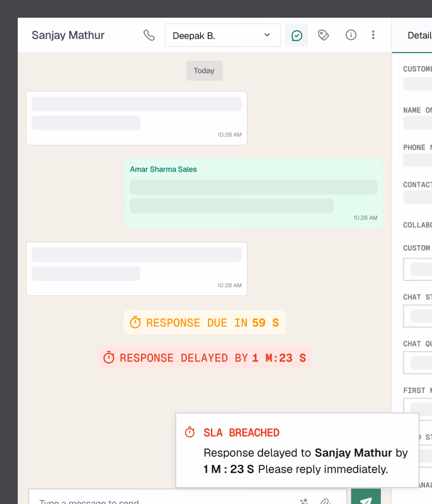Open the Deepak B. assignee dropdown
Image resolution: width=432 pixels, height=504 pixels.
[223, 35]
